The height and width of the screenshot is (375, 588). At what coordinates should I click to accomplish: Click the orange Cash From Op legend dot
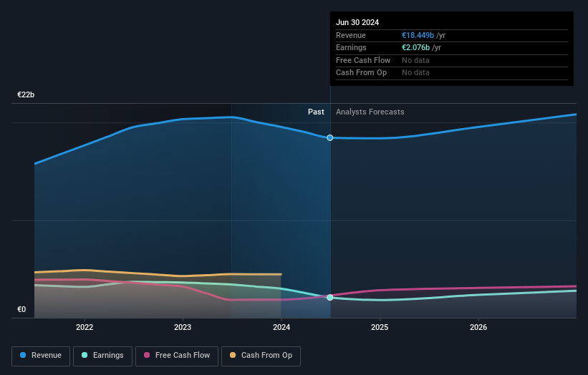pos(233,355)
